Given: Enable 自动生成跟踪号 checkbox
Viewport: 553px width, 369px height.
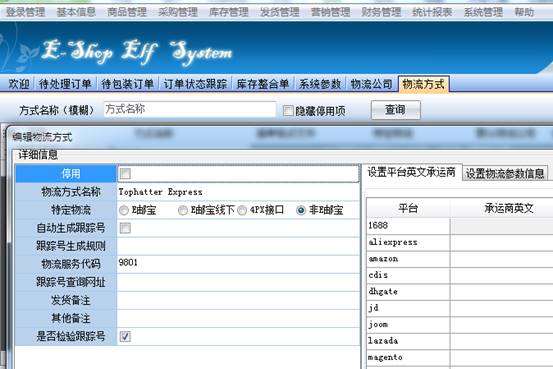Looking at the screenshot, I should click(x=125, y=228).
